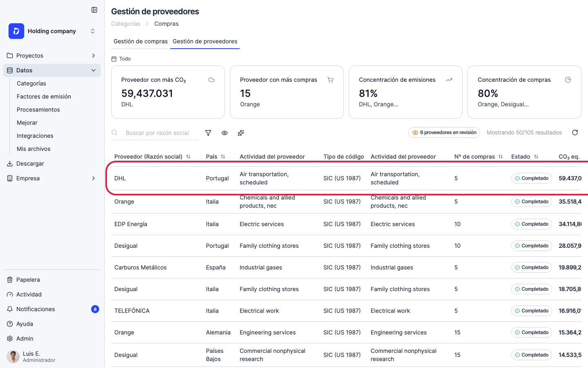Sort by Nº de compras column
The height and width of the screenshot is (368, 588).
click(x=479, y=157)
